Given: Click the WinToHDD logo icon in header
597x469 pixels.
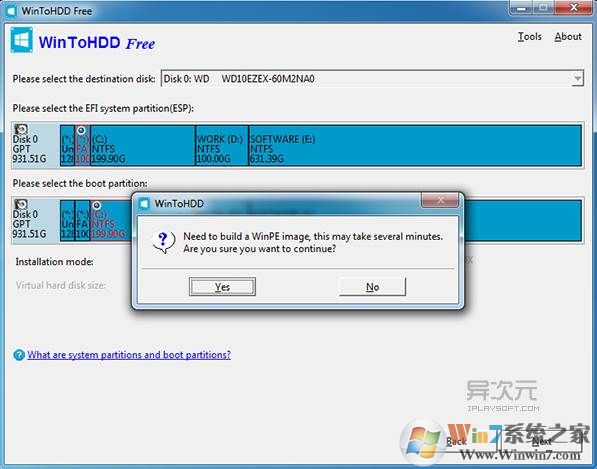Looking at the screenshot, I should tap(21, 40).
